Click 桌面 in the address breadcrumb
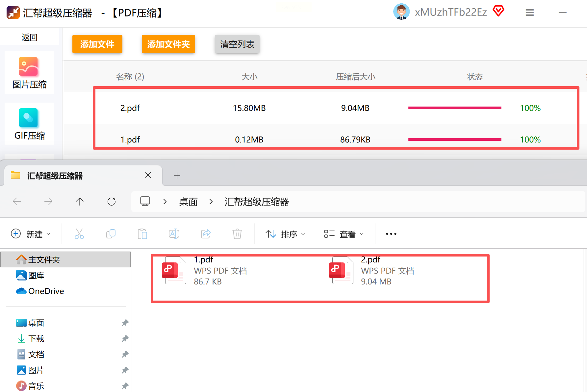 pyautogui.click(x=188, y=202)
